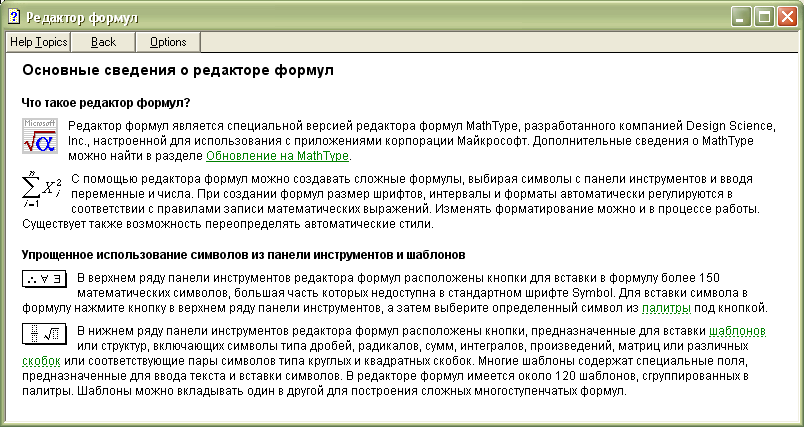804x427 pixels.
Task: Follow the Обновление на MathType link
Action: [x=277, y=156]
